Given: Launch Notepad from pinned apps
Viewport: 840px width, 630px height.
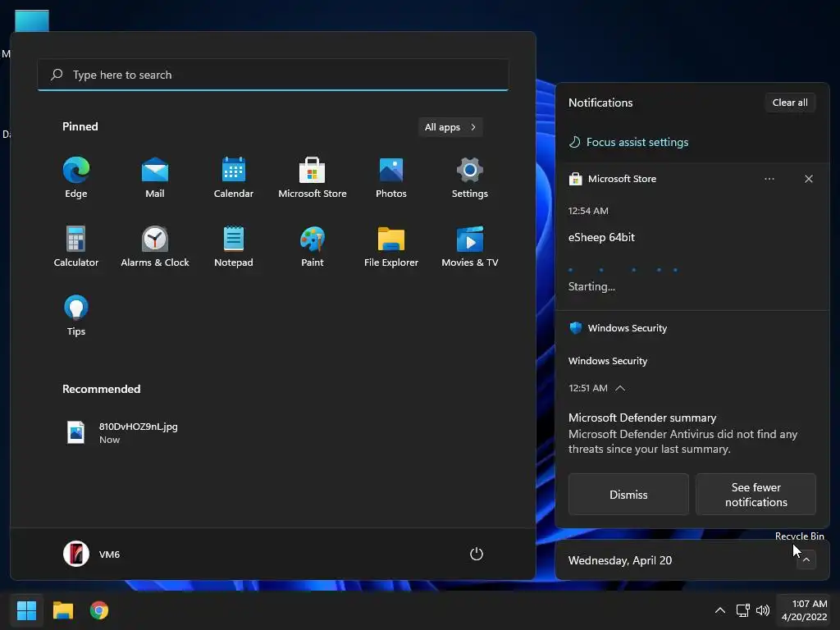Looking at the screenshot, I should (234, 246).
